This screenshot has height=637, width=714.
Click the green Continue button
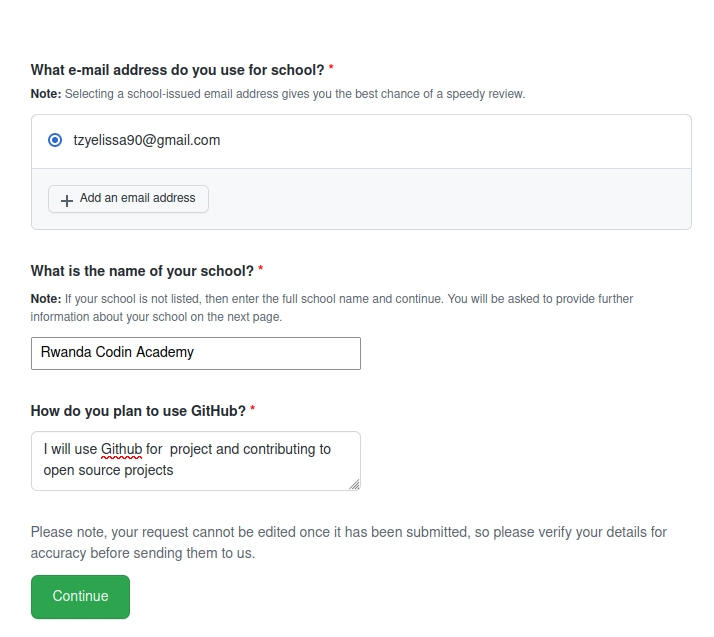pos(81,596)
